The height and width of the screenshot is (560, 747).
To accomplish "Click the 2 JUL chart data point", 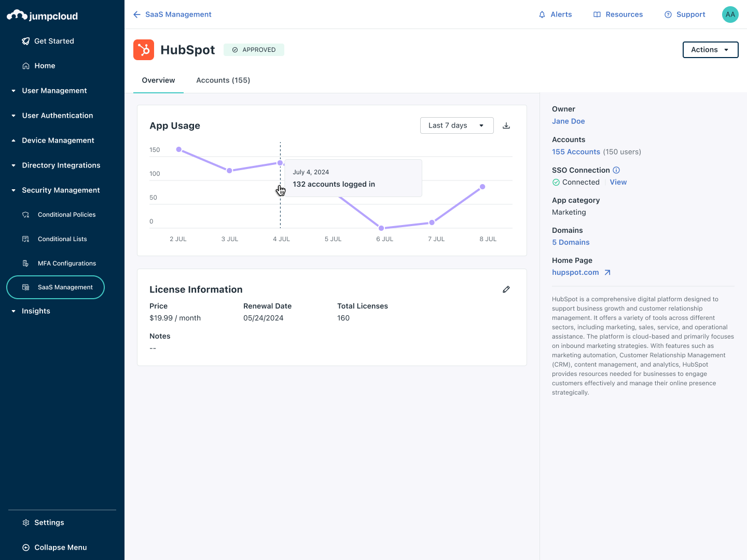I will point(179,149).
